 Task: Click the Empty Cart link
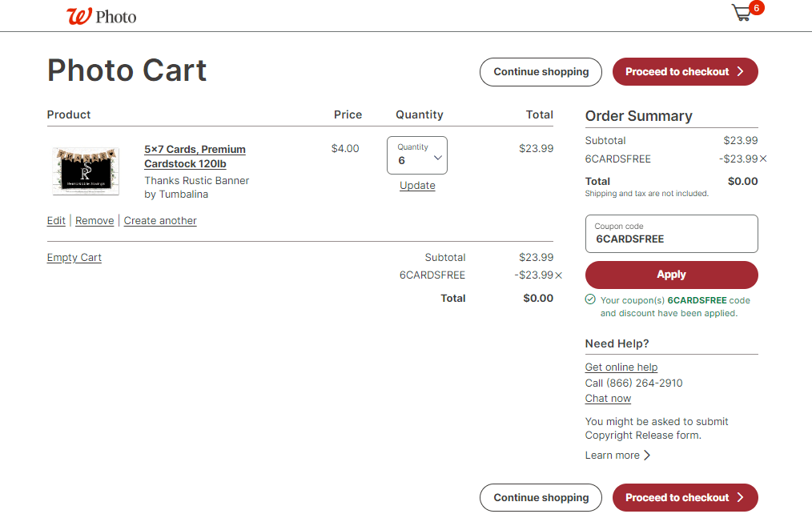pyautogui.click(x=74, y=258)
